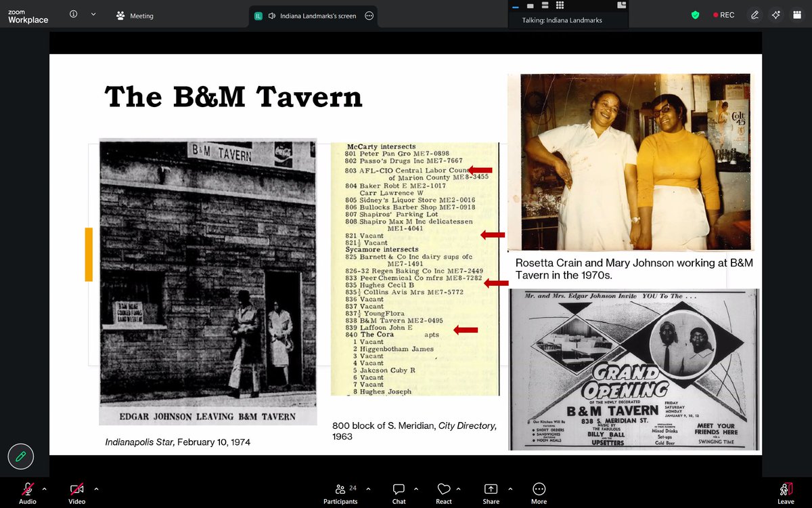Click the Rosetta Crain and Mary Johnson photo
Viewport: 812px width, 508px height.
click(x=630, y=163)
